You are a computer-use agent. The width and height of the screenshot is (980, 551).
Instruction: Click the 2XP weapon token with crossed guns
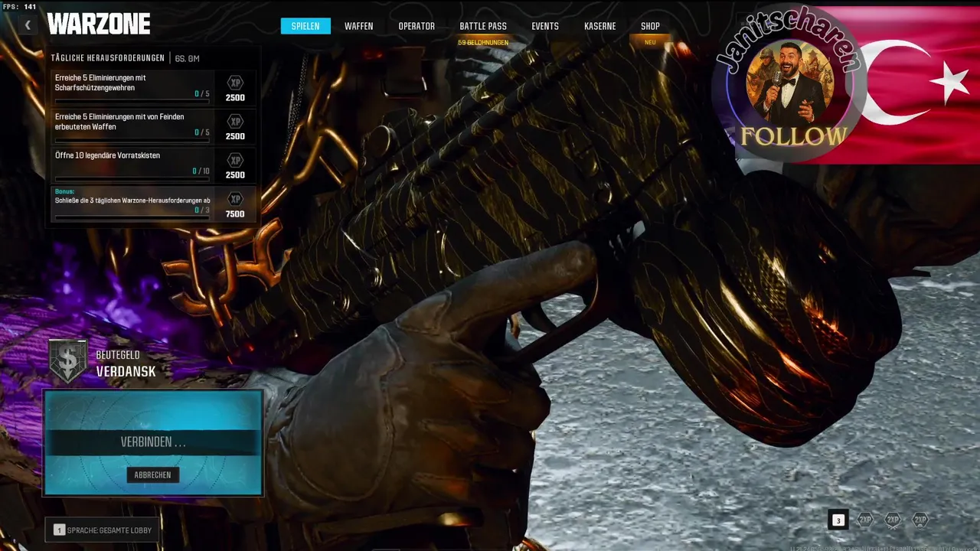(893, 520)
